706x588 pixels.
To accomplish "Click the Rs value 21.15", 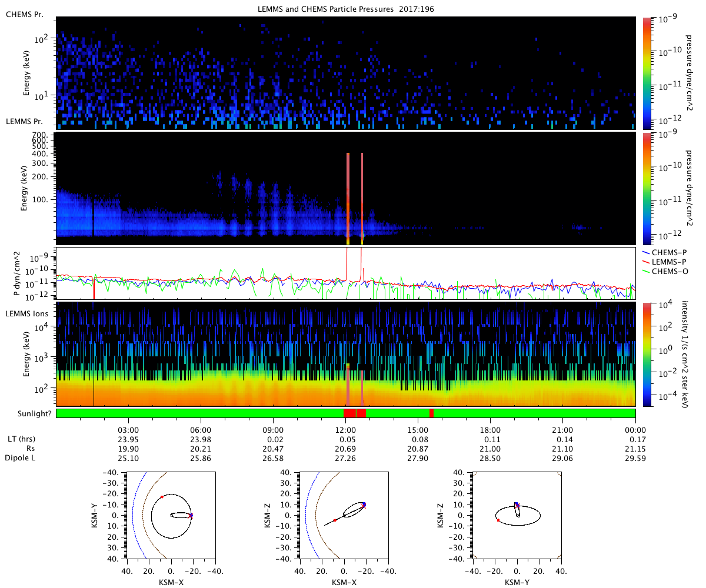I will pos(635,449).
